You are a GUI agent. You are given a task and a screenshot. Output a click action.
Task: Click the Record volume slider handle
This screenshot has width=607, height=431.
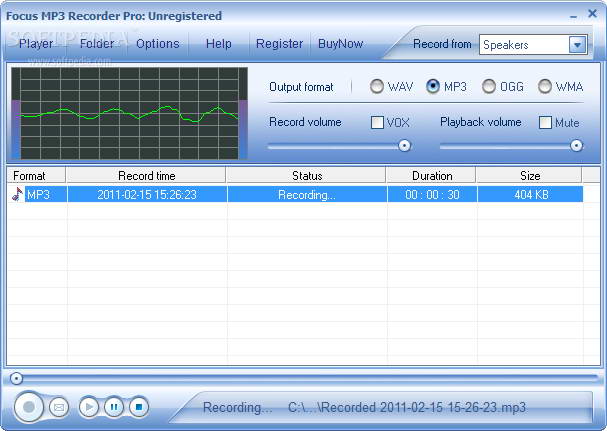[405, 146]
